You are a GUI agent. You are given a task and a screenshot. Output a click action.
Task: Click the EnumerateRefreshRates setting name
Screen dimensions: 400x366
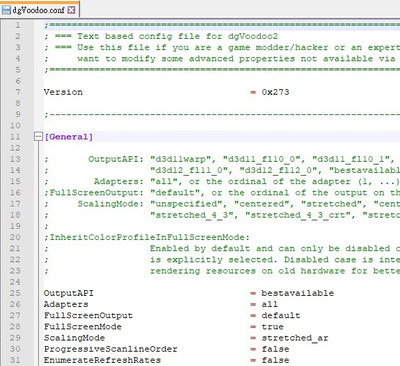pos(102,360)
